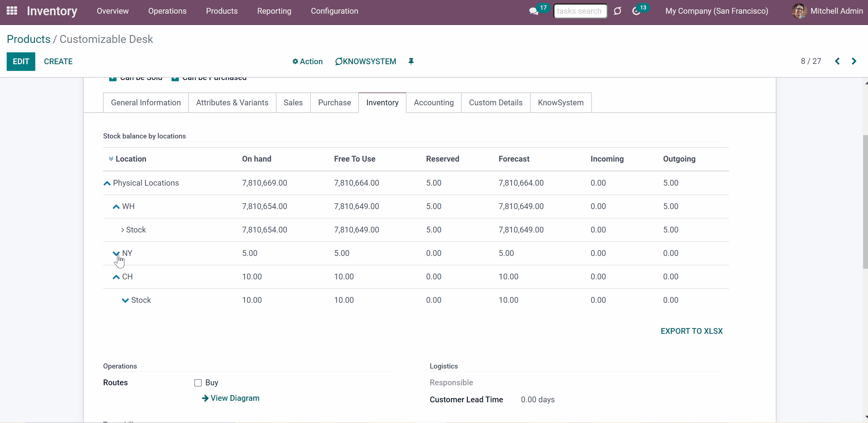Toggle the Can be Sold checkbox

(113, 79)
